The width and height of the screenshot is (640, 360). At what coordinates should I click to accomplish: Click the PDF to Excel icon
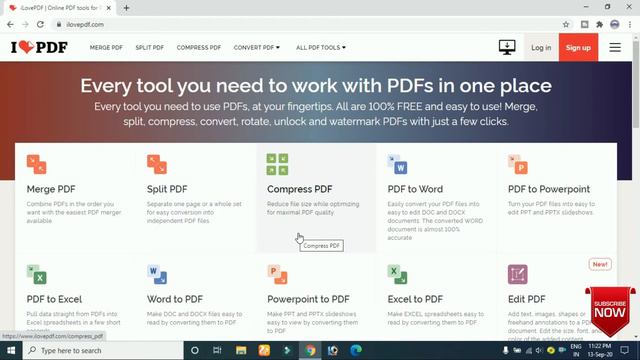[37, 274]
